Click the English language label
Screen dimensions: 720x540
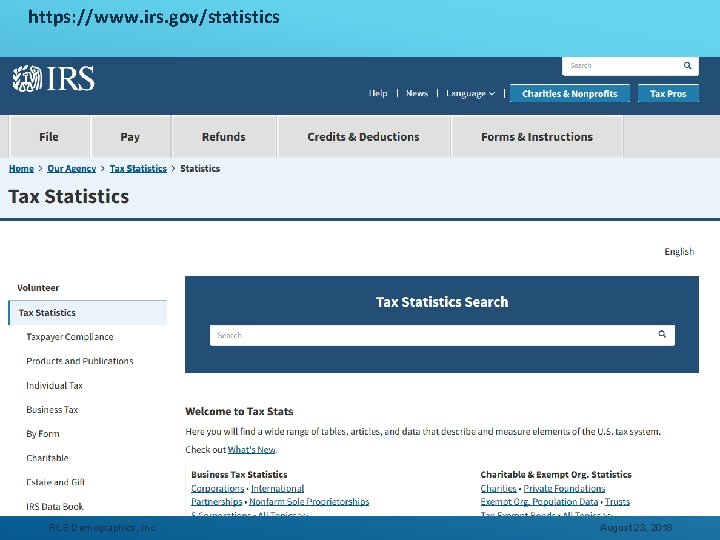tap(679, 252)
